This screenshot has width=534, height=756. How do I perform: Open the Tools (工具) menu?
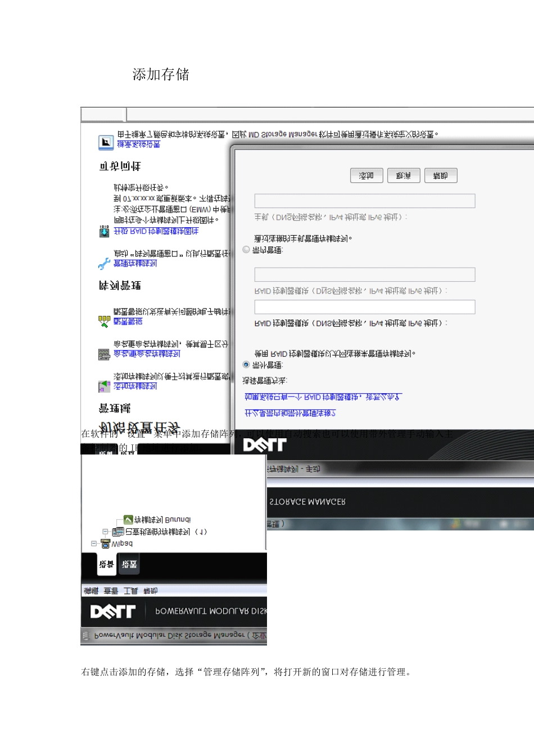coord(131,591)
